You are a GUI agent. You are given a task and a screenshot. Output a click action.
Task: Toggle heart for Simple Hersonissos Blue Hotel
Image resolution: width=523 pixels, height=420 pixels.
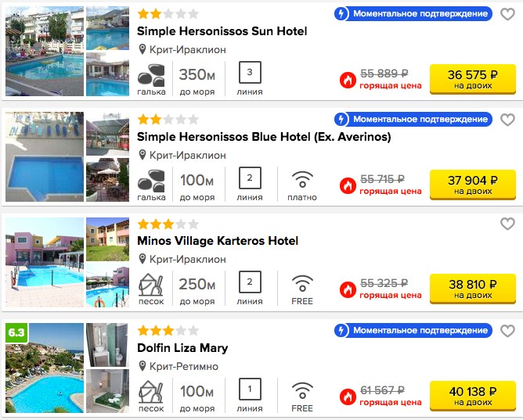click(x=507, y=120)
